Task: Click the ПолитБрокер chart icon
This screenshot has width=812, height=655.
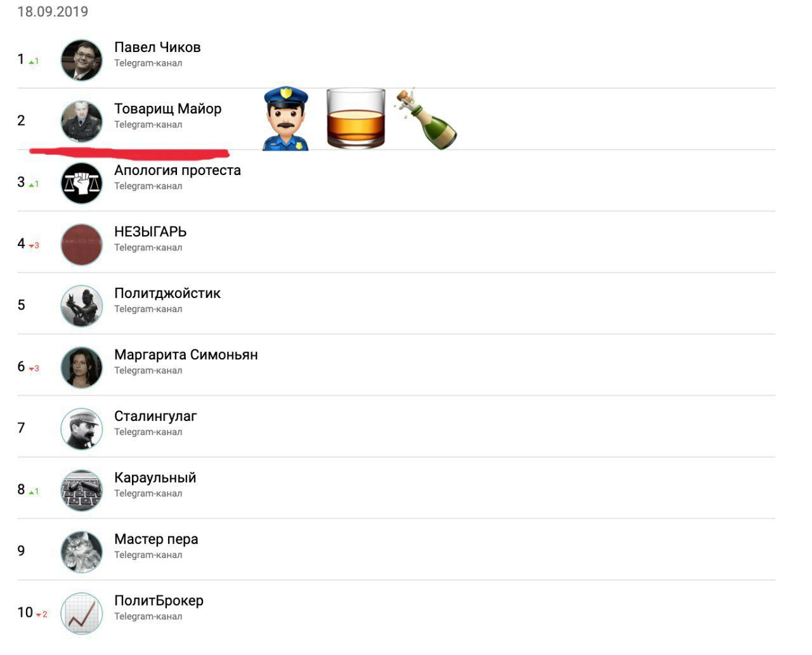Action: 81,614
